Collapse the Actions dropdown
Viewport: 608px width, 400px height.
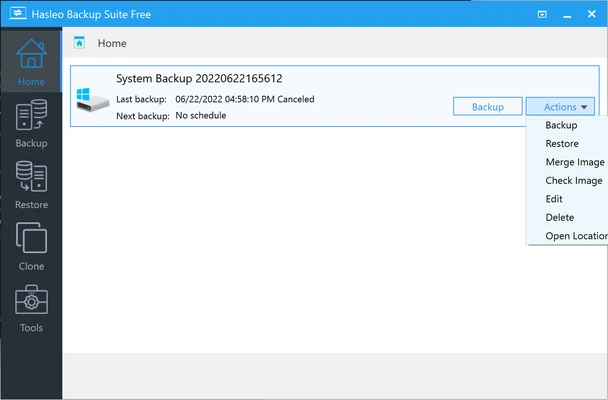tap(560, 107)
